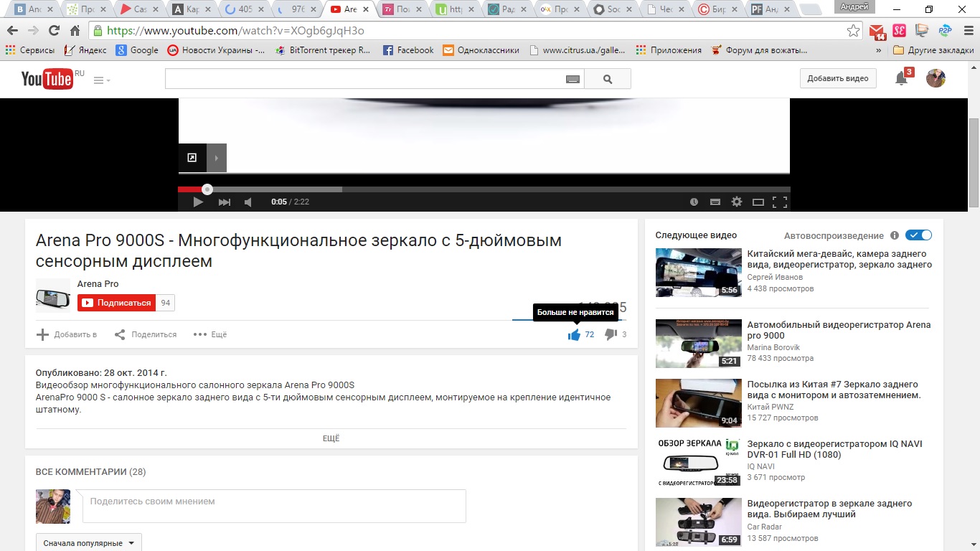
Task: Enter full screen mode
Action: [x=779, y=202]
